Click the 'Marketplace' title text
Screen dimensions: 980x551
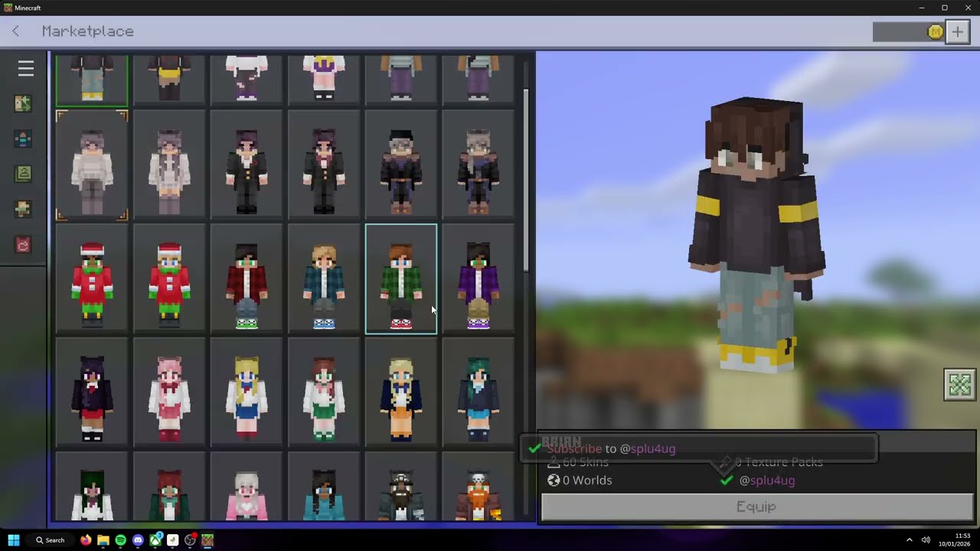pyautogui.click(x=87, y=31)
